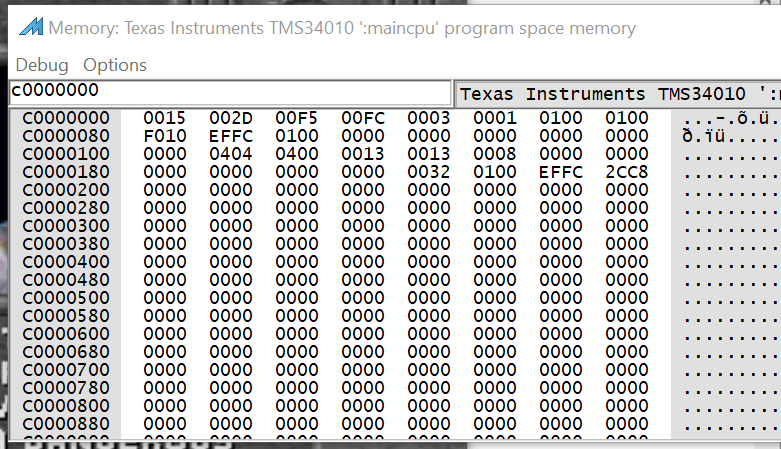The image size is (781, 449).
Task: Select address row C0000600
Action: [x=66, y=334]
